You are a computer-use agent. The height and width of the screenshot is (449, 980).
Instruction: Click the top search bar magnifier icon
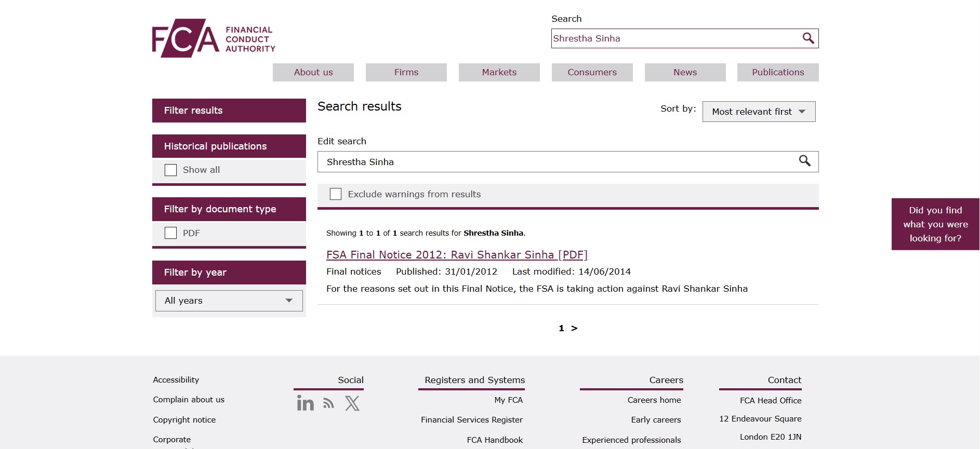click(x=808, y=38)
